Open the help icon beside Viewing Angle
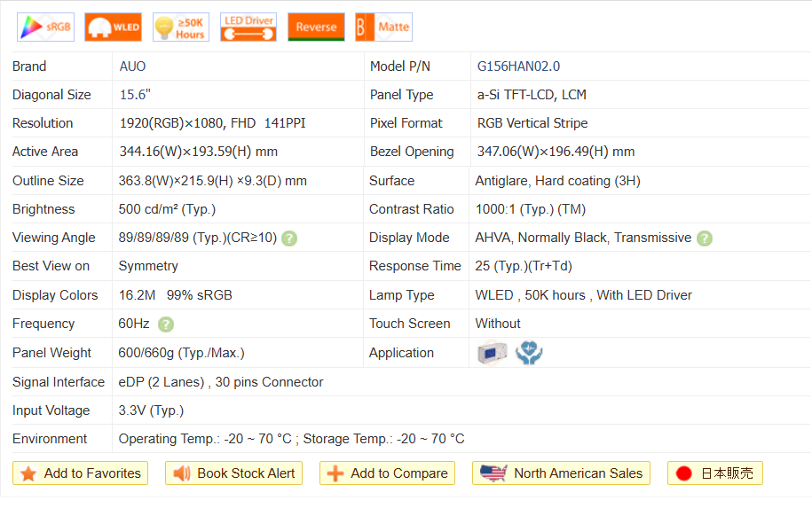The width and height of the screenshot is (812, 508). (x=289, y=238)
